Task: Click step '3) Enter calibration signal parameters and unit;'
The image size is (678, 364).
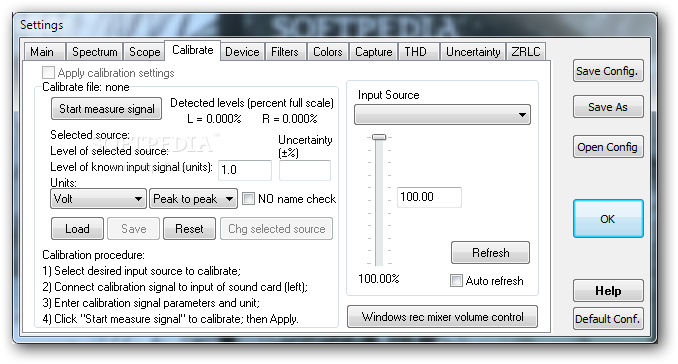Action: [151, 303]
